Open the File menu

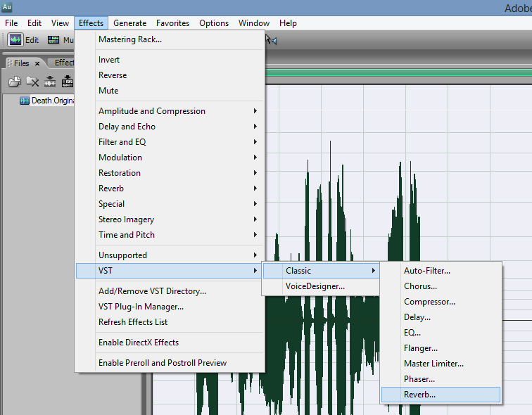(11, 23)
